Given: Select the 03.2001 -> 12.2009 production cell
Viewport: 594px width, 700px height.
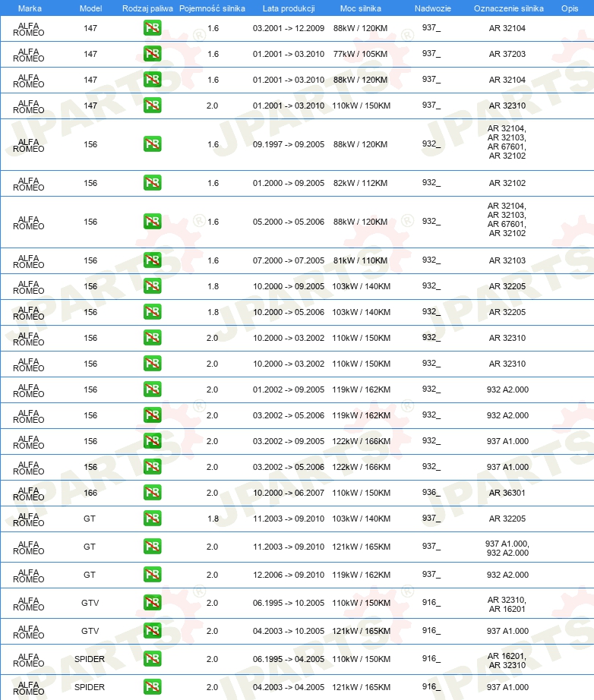Looking at the screenshot, I should (x=289, y=28).
